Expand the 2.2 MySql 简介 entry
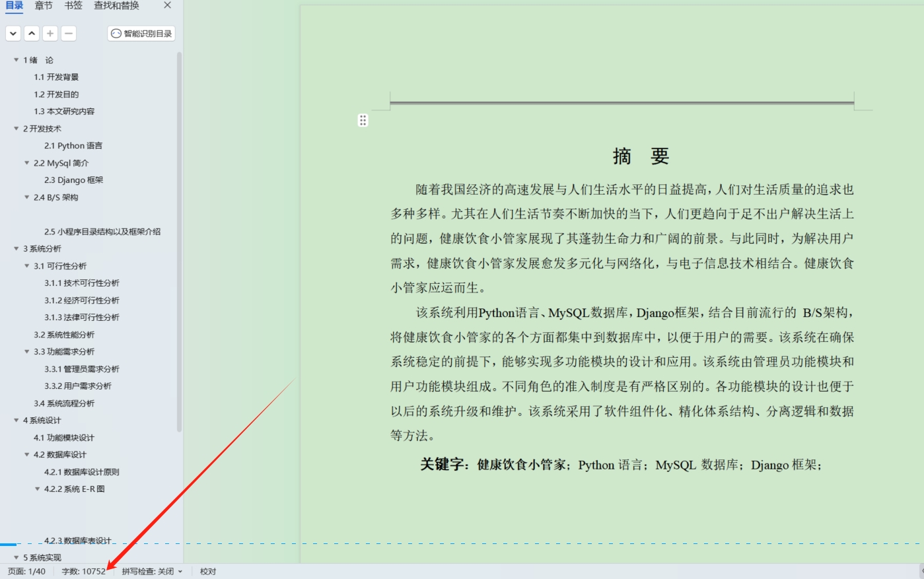 pyautogui.click(x=26, y=162)
